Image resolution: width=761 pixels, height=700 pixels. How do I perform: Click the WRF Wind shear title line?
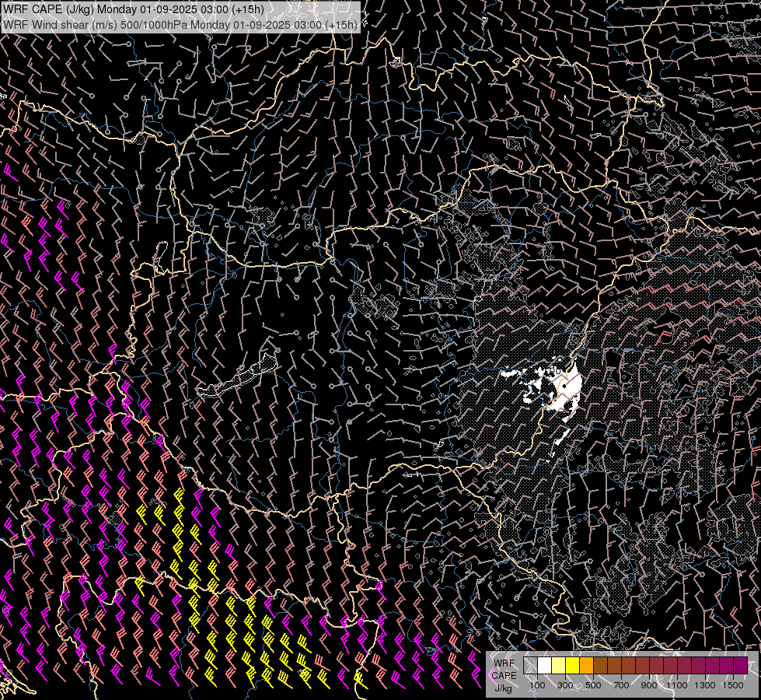(x=180, y=25)
